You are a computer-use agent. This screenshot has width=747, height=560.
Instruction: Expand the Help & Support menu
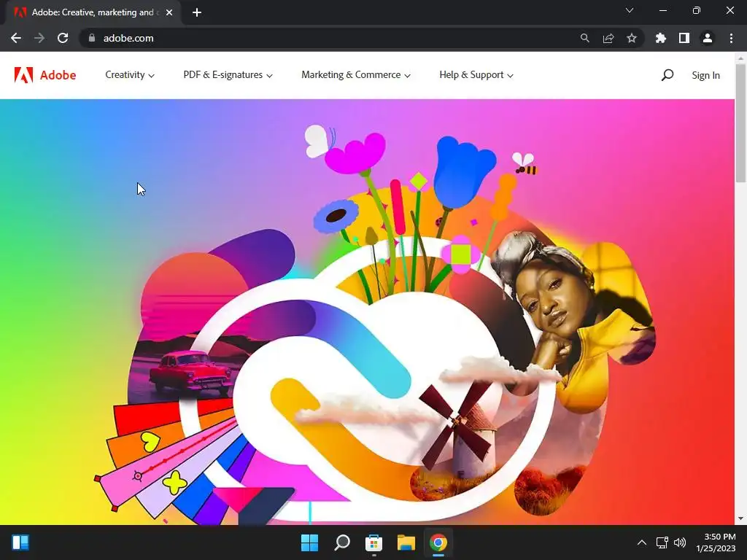pyautogui.click(x=476, y=75)
